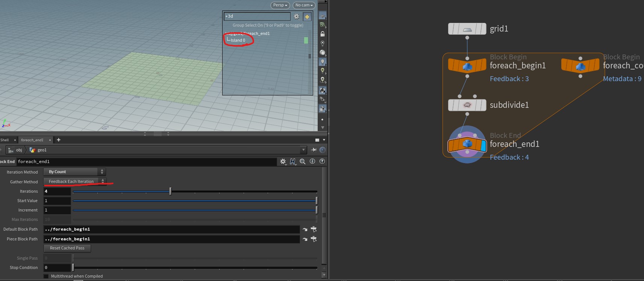Edit the foreach_end1 node name field
This screenshot has height=281, width=644.
[x=147, y=162]
